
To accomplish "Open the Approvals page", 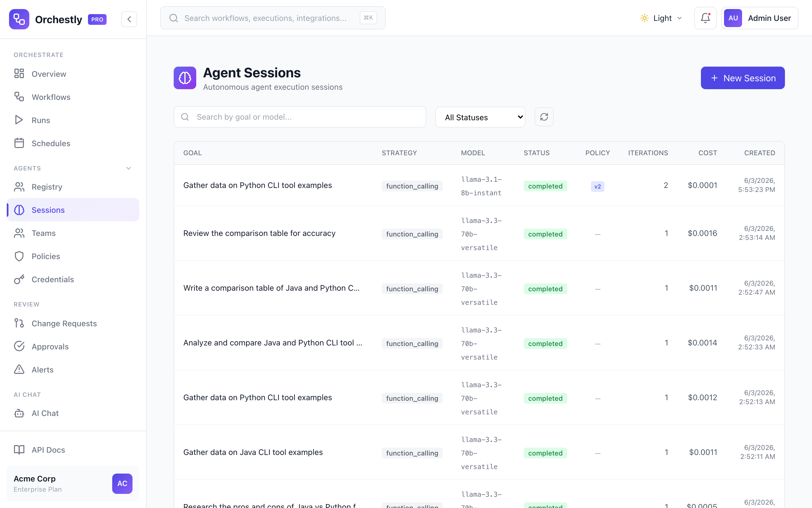I will tap(73, 346).
